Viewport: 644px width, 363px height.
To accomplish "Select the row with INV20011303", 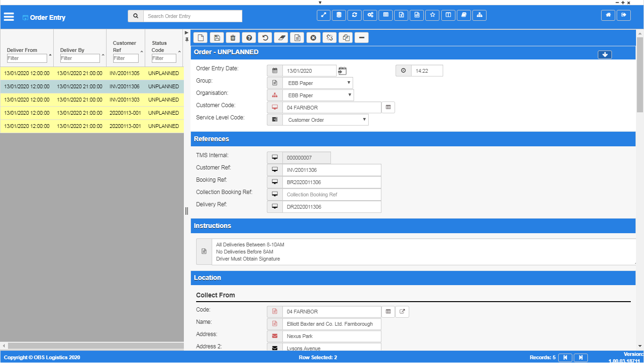I will pos(92,100).
